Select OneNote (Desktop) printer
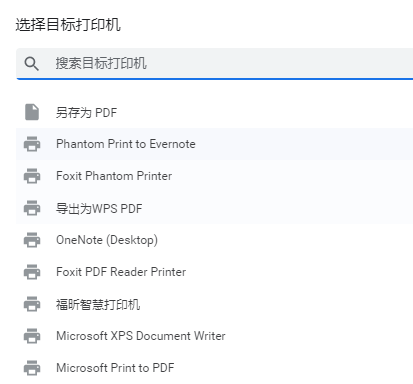 215,240
